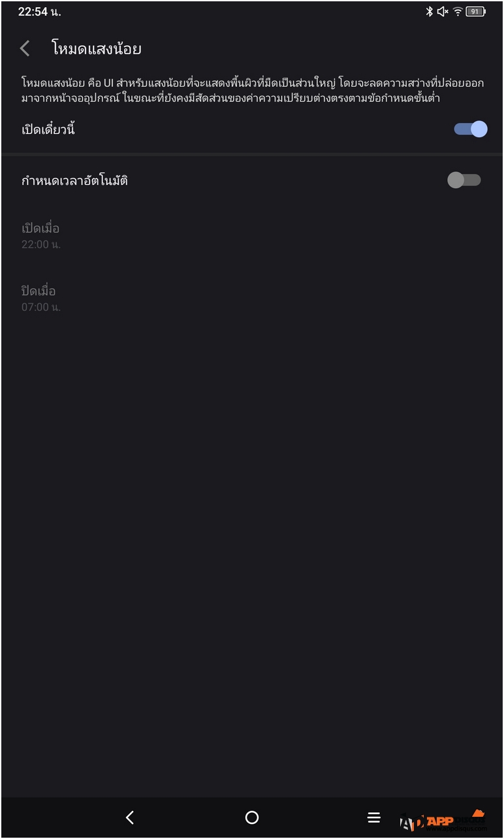Tap the Wi-Fi status icon
Screen dimensions: 504x839
coord(458,12)
